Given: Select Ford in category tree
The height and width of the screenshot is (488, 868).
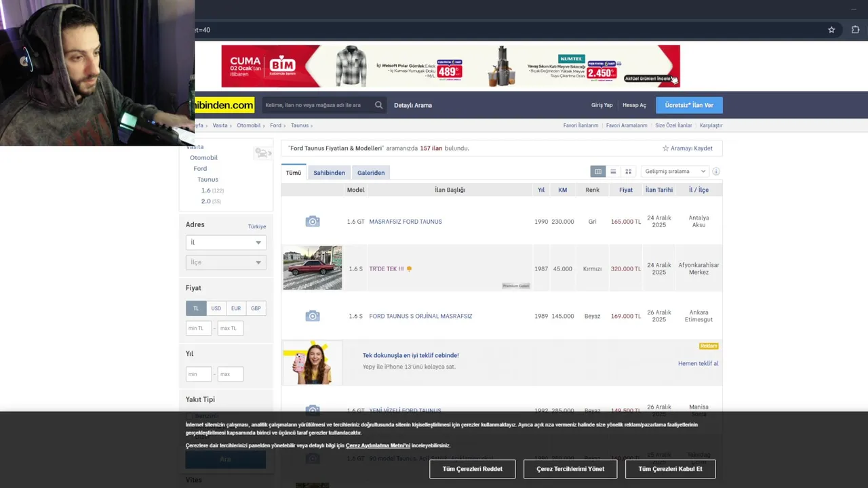Looking at the screenshot, I should click(x=200, y=169).
